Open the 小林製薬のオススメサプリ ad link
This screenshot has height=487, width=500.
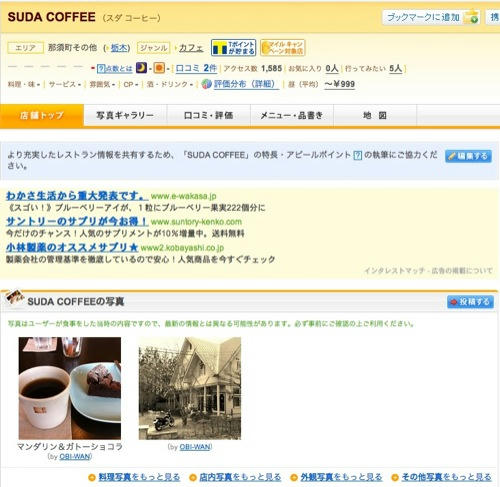point(72,247)
